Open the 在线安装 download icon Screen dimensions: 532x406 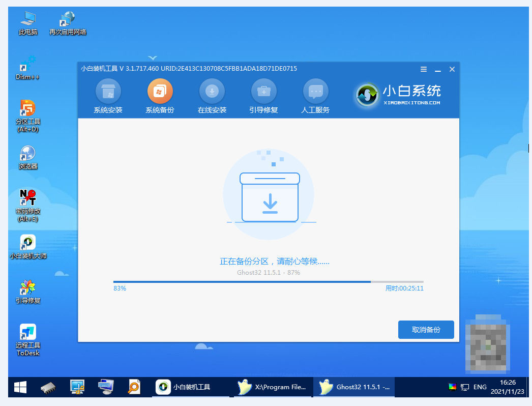coord(212,92)
